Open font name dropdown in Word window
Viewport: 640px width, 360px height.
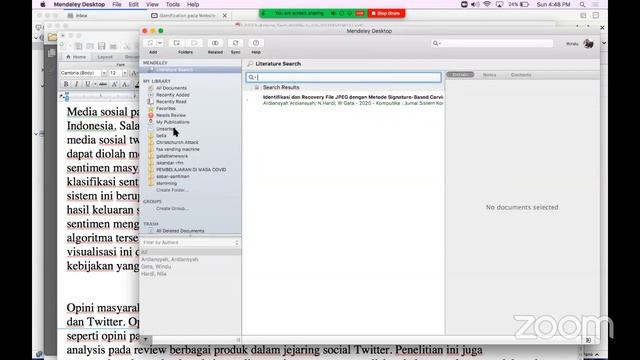[x=104, y=73]
